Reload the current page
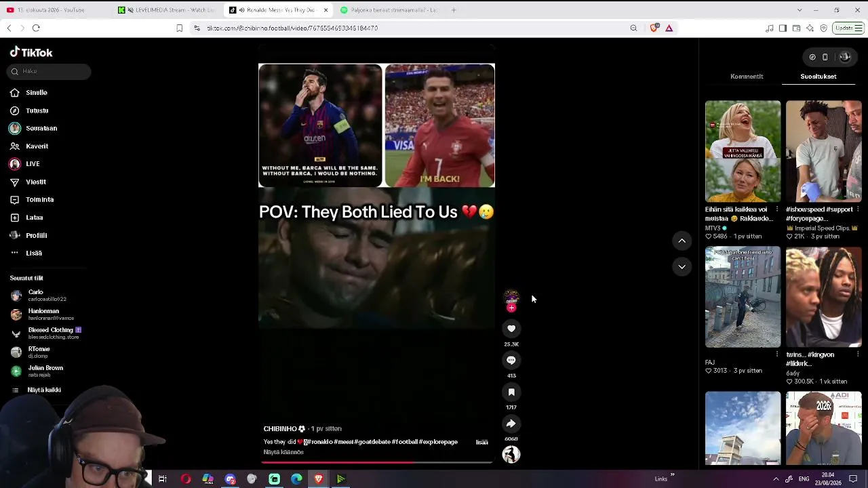868x488 pixels. tap(36, 28)
